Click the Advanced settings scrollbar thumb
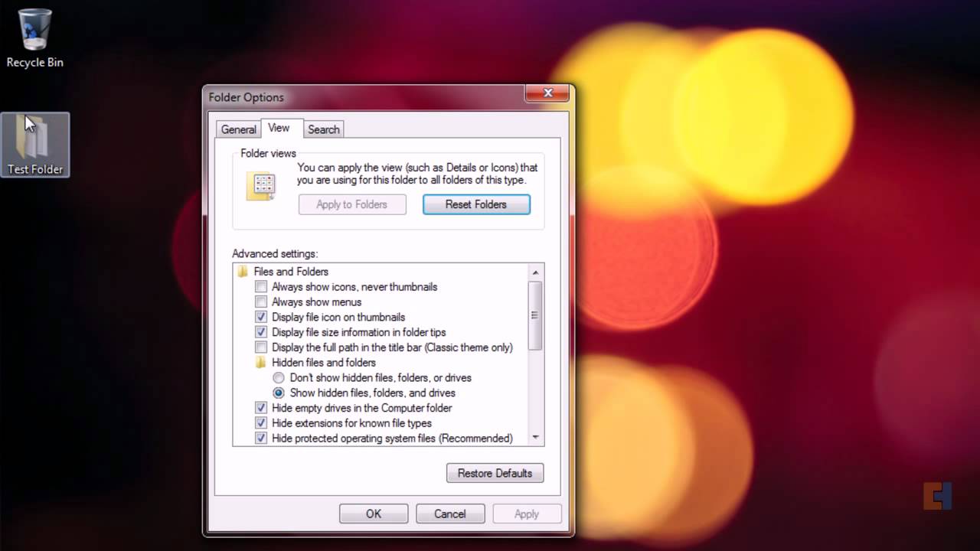980x551 pixels. tap(535, 315)
